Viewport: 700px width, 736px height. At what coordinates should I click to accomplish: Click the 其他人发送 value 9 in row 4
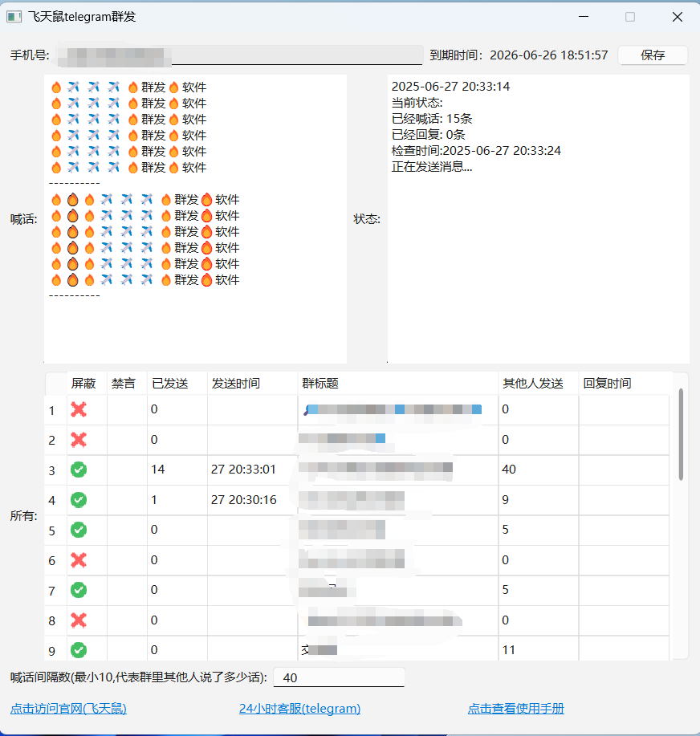[505, 499]
